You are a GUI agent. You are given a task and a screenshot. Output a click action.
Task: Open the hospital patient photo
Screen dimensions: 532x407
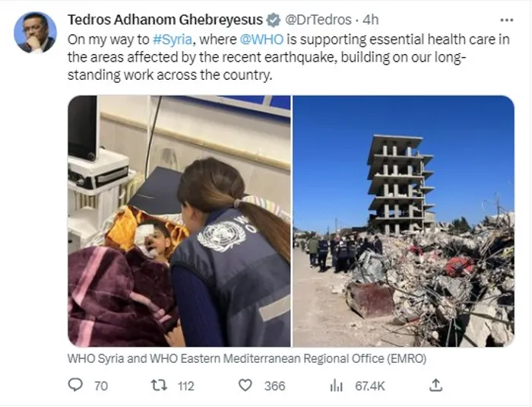[x=179, y=221]
